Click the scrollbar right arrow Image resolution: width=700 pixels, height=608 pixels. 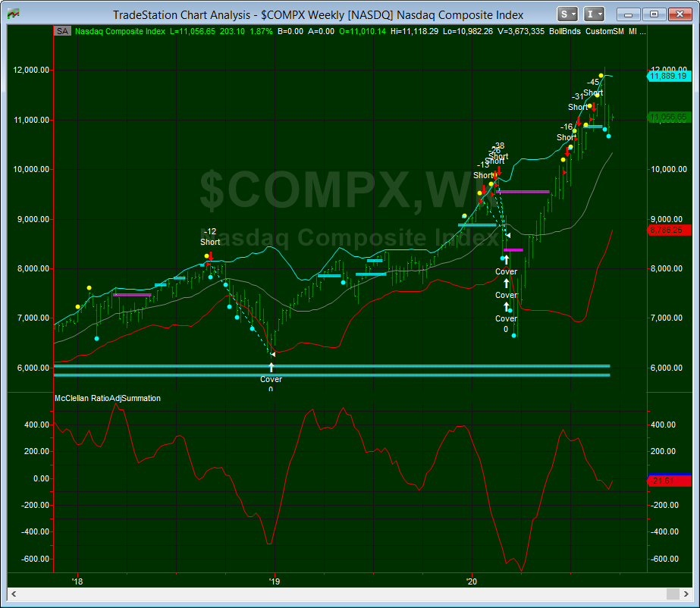686,594
